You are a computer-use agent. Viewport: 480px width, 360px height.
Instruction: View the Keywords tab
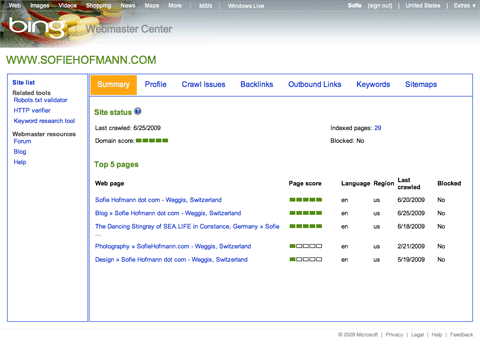[x=373, y=84]
